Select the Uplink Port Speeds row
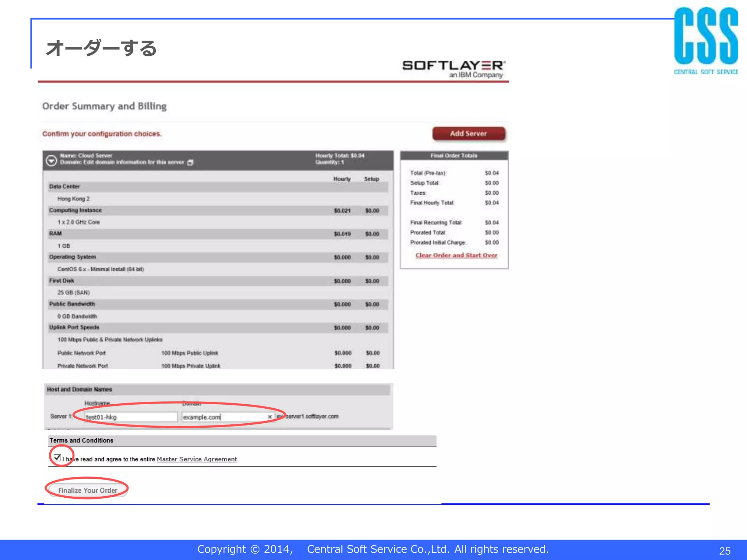747x560 pixels. click(218, 327)
